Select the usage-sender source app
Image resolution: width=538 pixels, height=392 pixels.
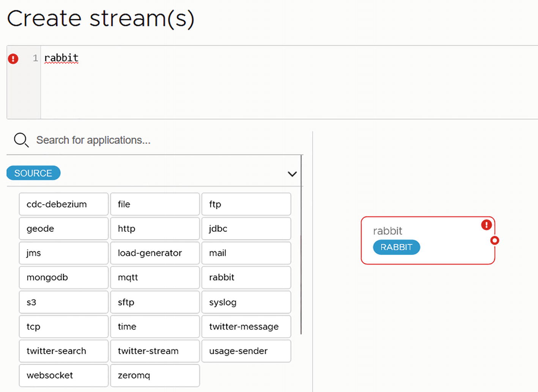[x=246, y=351]
